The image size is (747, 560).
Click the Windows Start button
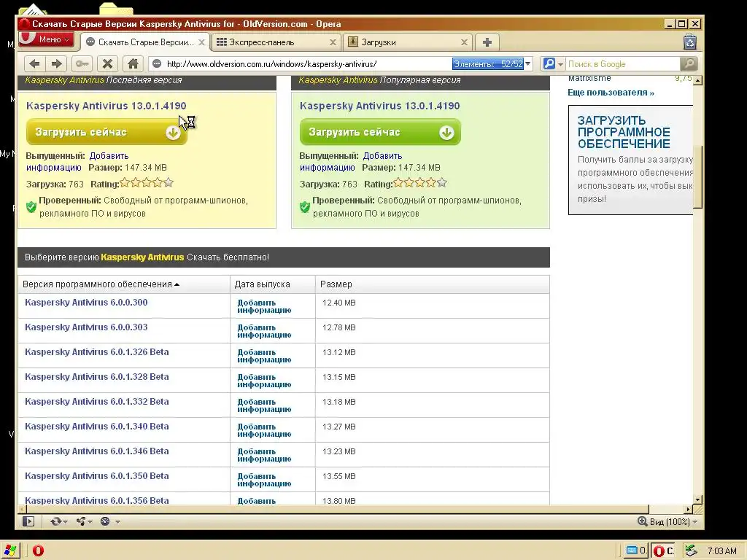(x=9, y=551)
